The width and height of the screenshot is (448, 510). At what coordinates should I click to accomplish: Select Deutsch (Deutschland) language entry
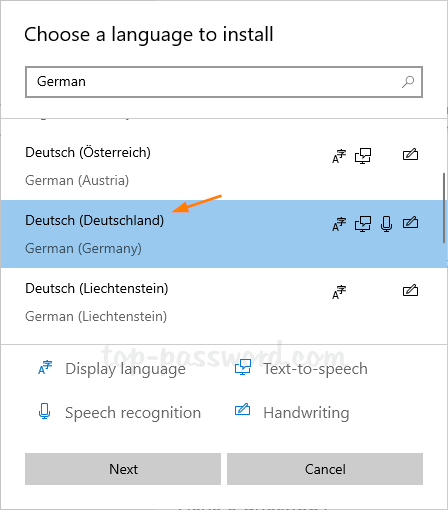coord(223,234)
